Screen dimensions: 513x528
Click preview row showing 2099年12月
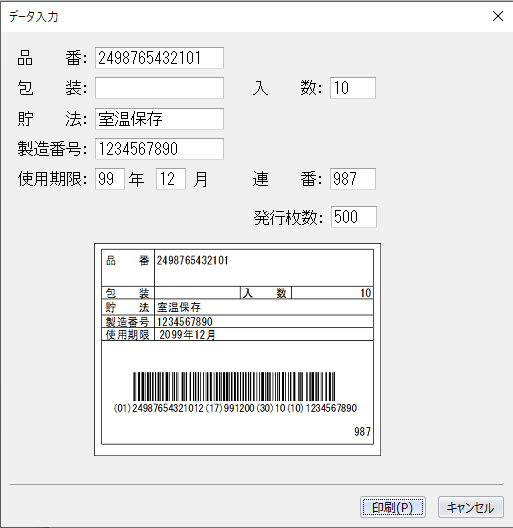[x=237, y=334]
